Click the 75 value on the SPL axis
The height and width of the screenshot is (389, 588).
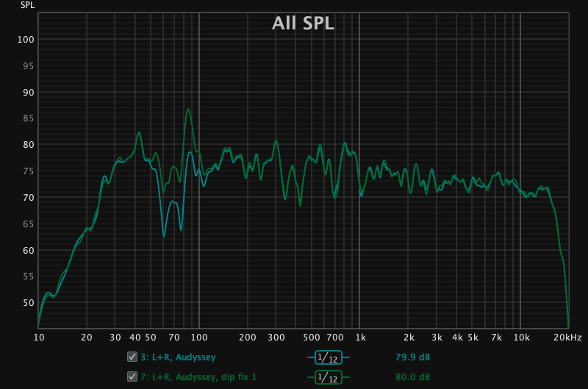coord(28,171)
